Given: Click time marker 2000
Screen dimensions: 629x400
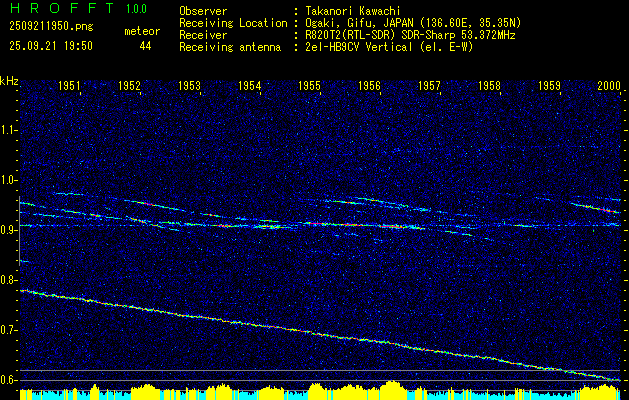Looking at the screenshot, I should [609, 85].
